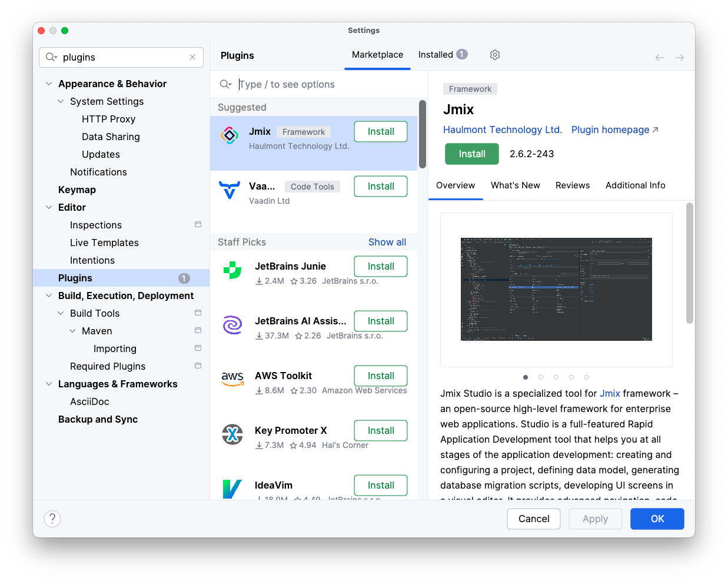The height and width of the screenshot is (581, 728).
Task: Collapse the Languages & Frameworks section
Action: pyautogui.click(x=49, y=384)
